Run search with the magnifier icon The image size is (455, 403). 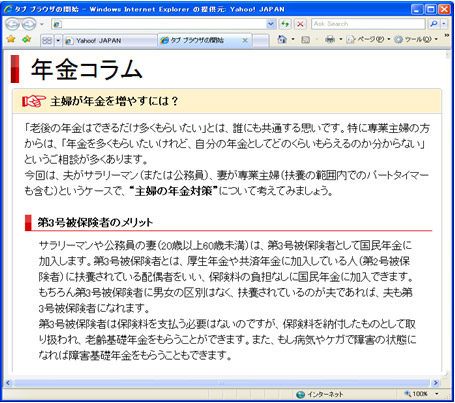tap(434, 24)
